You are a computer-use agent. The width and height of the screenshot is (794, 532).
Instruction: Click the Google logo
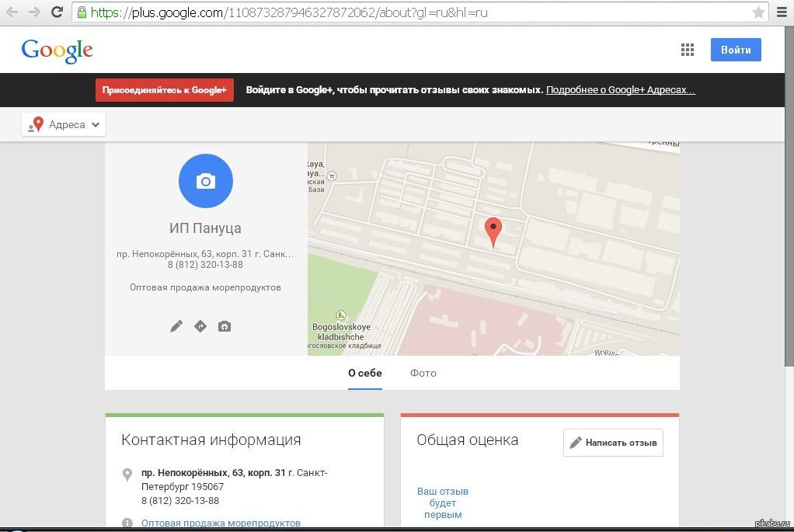click(57, 50)
